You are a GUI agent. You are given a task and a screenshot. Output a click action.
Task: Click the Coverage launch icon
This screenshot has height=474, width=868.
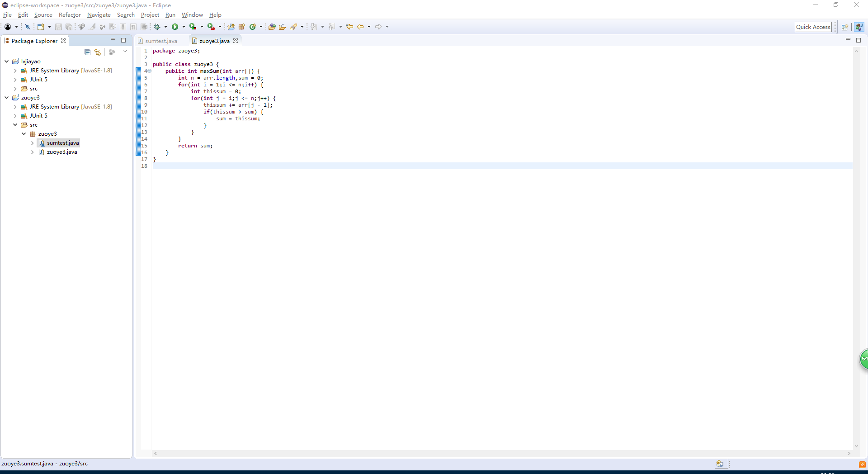tap(193, 27)
